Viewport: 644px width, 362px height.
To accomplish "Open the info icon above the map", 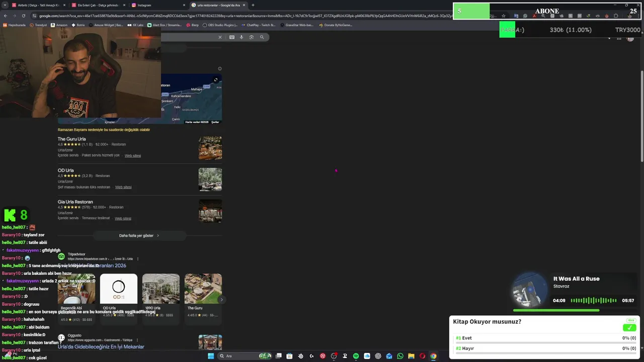I will pyautogui.click(x=220, y=68).
